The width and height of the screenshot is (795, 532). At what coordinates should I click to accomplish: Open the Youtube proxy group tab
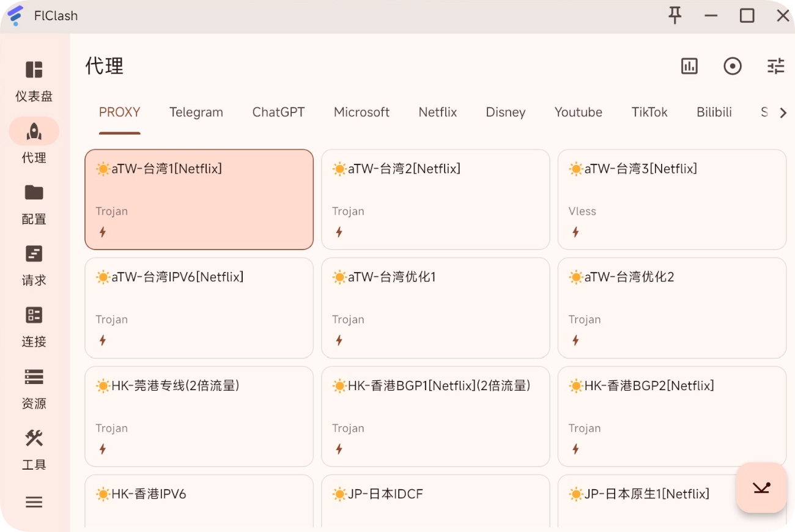(x=578, y=113)
